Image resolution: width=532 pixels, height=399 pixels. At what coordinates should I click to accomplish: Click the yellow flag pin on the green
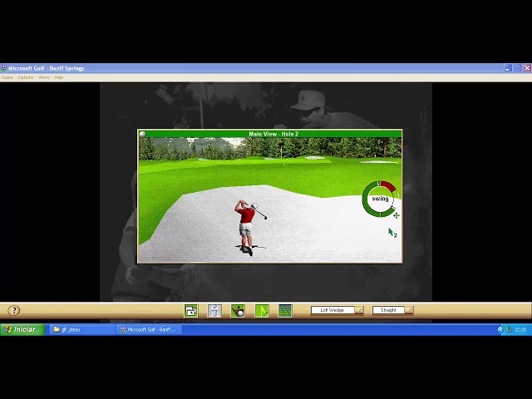click(282, 151)
